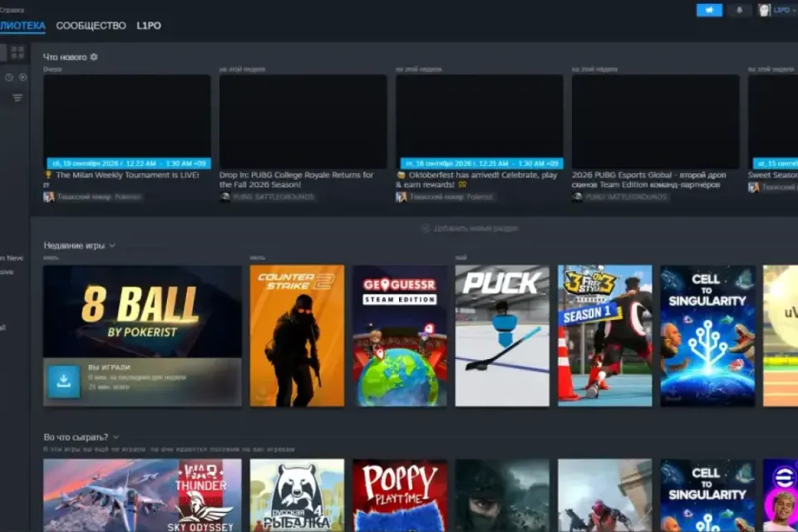Select the Counter-Strike 2 game cover
Viewport: 798px width, 532px height.
tap(297, 336)
